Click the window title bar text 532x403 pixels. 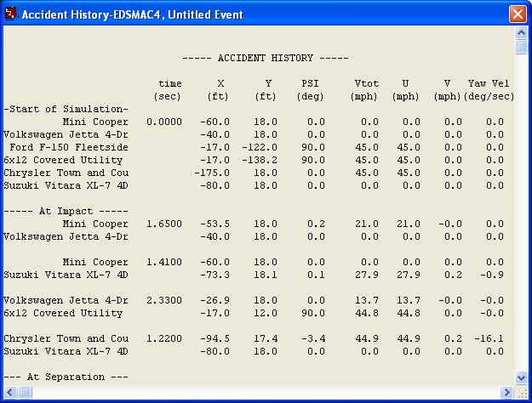tap(132, 14)
